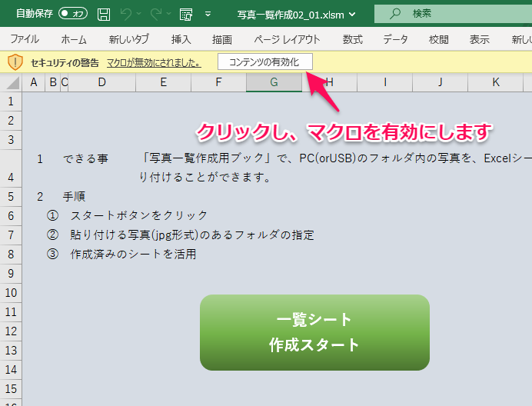Expand Customize Quick Access Toolbar dropdown
This screenshot has height=406, width=532.
tap(208, 13)
